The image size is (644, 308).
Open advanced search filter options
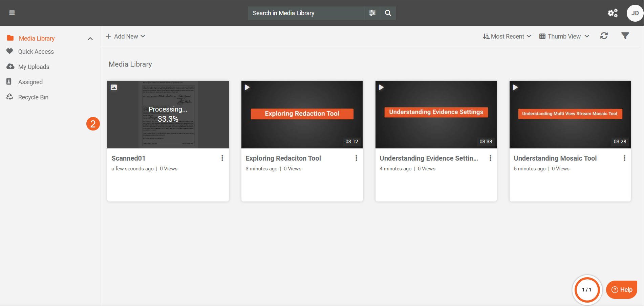[x=372, y=13]
